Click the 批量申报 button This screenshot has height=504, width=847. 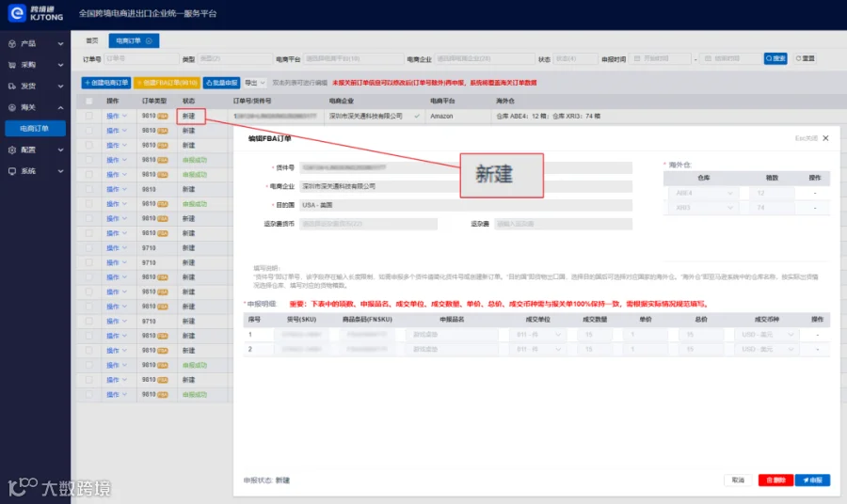pyautogui.click(x=221, y=83)
